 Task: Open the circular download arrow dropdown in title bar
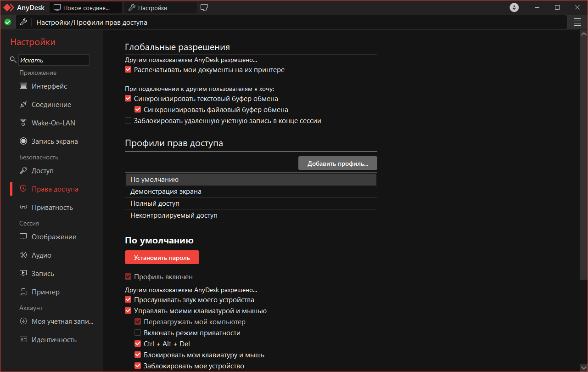point(514,7)
